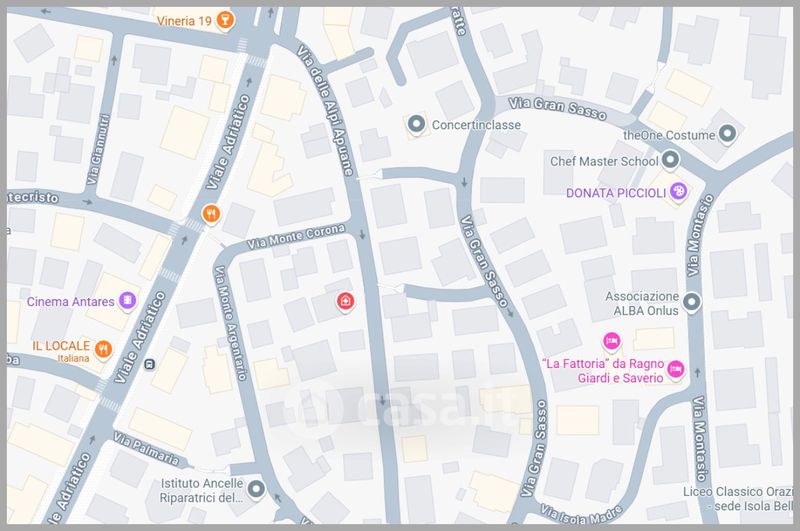
Task: Open the Cinema Antares purple film icon
Action: point(127,300)
